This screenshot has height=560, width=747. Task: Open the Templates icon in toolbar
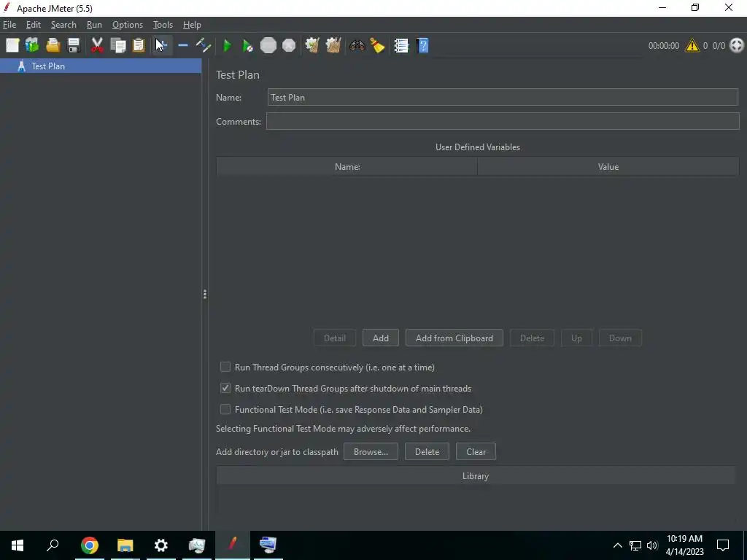(32, 45)
